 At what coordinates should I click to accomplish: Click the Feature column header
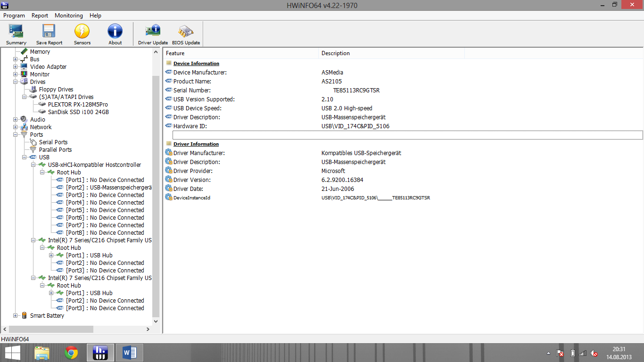(241, 53)
